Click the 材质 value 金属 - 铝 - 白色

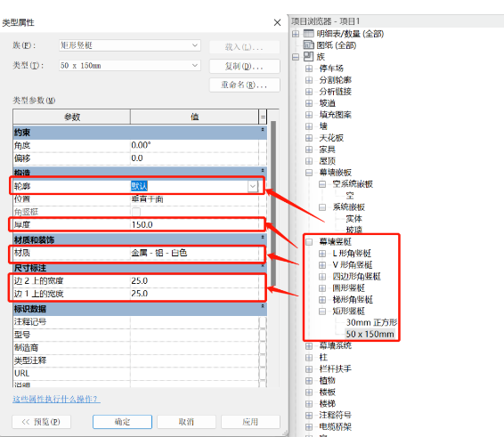tap(194, 253)
